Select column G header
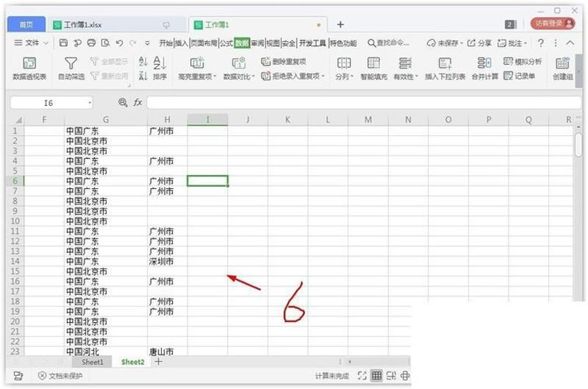The image size is (588, 389). (x=106, y=120)
